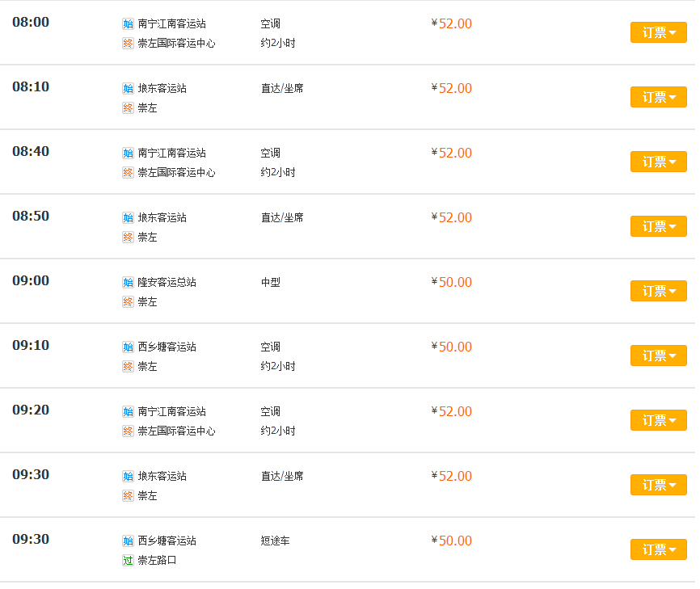
Task: Open the 订票 dropdown for the 08:40 bus
Action: point(658,162)
